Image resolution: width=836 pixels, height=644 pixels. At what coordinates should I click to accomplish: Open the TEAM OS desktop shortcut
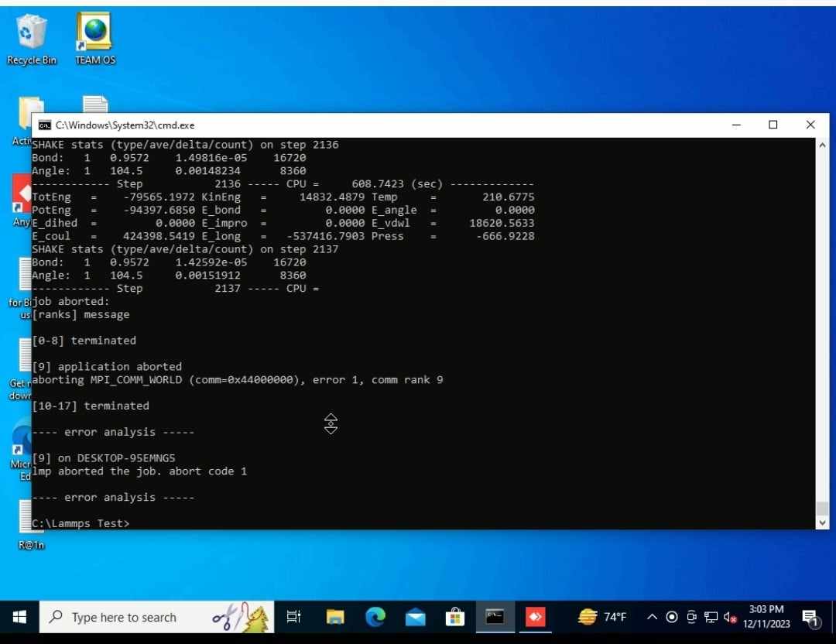95,40
